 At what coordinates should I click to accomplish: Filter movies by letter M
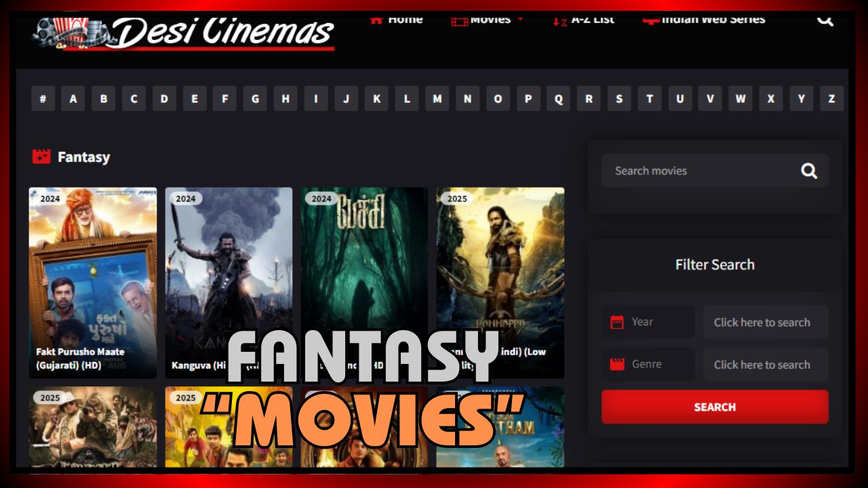(437, 99)
